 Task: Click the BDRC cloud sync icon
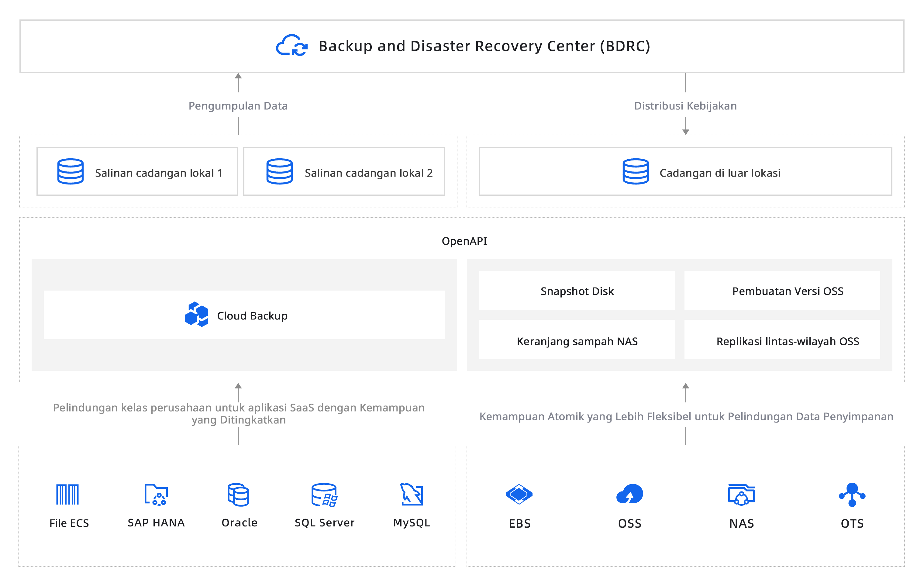291,46
